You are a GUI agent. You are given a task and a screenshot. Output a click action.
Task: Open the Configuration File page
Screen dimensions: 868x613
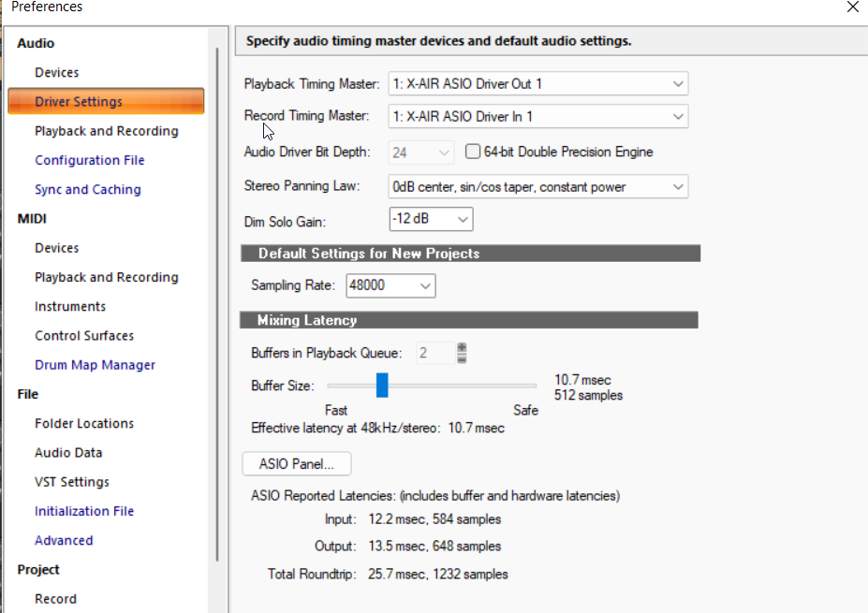89,160
